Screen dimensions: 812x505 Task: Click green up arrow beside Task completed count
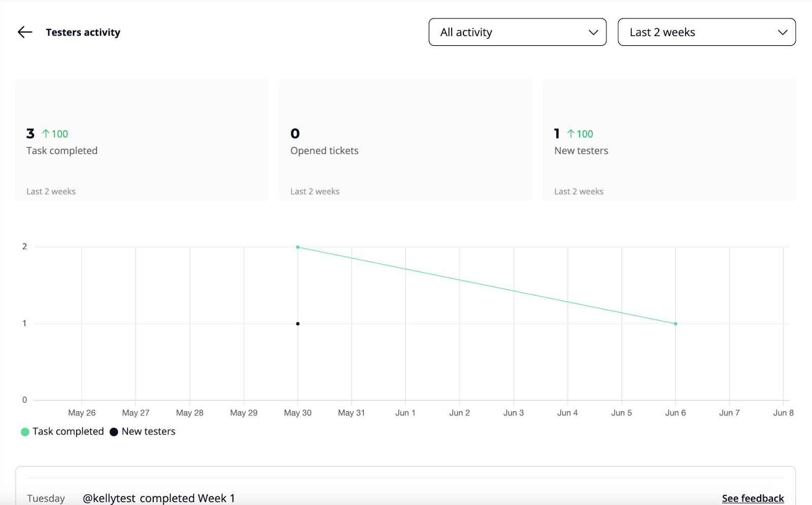(x=46, y=134)
